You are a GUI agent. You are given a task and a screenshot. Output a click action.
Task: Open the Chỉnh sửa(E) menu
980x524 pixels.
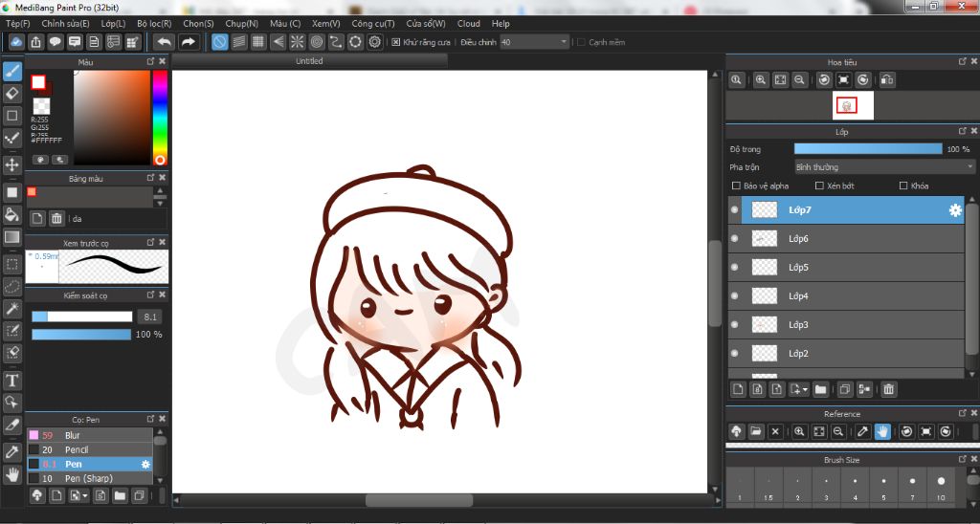66,24
